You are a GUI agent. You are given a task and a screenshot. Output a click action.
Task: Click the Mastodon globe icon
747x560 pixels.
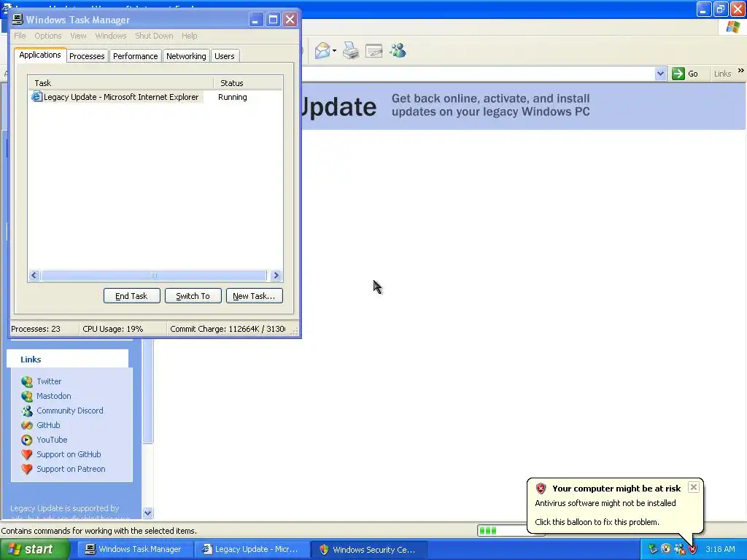click(x=27, y=396)
